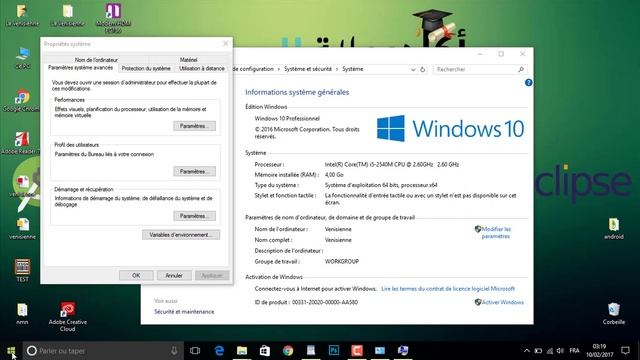Open the Corbeille recycle bin
This screenshot has height=360, width=640.
[613, 313]
